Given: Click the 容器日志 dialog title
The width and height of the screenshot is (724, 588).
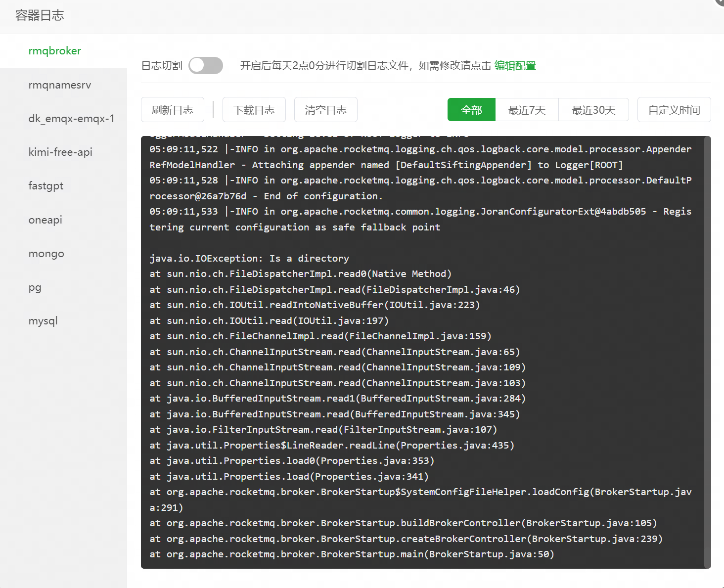Looking at the screenshot, I should (40, 15).
